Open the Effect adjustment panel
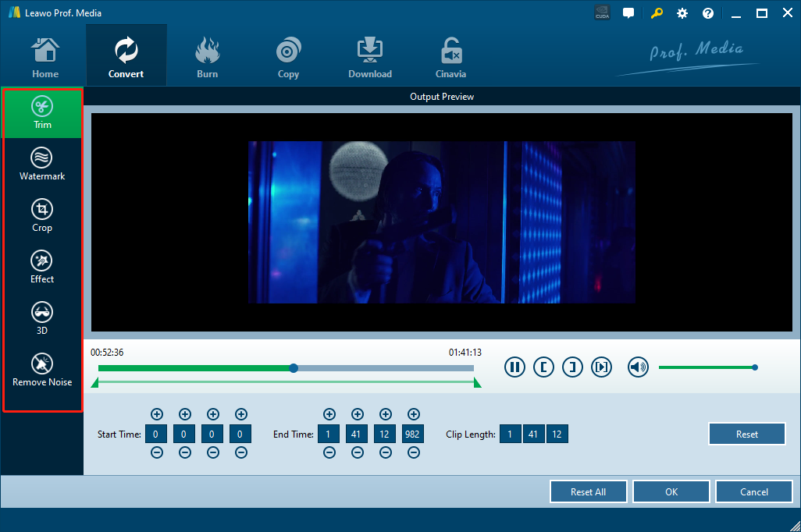 point(42,268)
